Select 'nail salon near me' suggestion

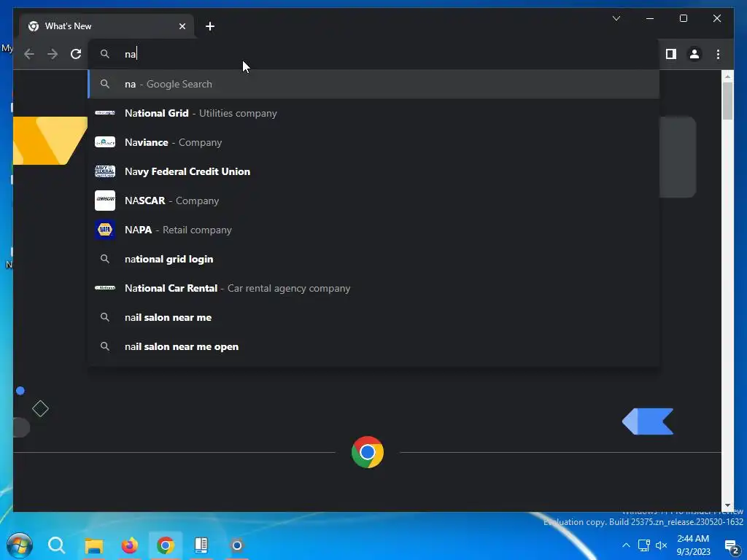[x=373, y=317]
